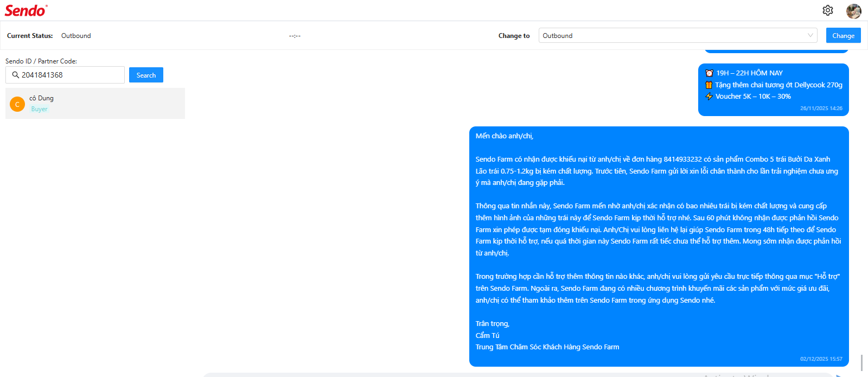Click the Trân trọng closing line
Viewport: 868px width, 377px height.
click(493, 324)
